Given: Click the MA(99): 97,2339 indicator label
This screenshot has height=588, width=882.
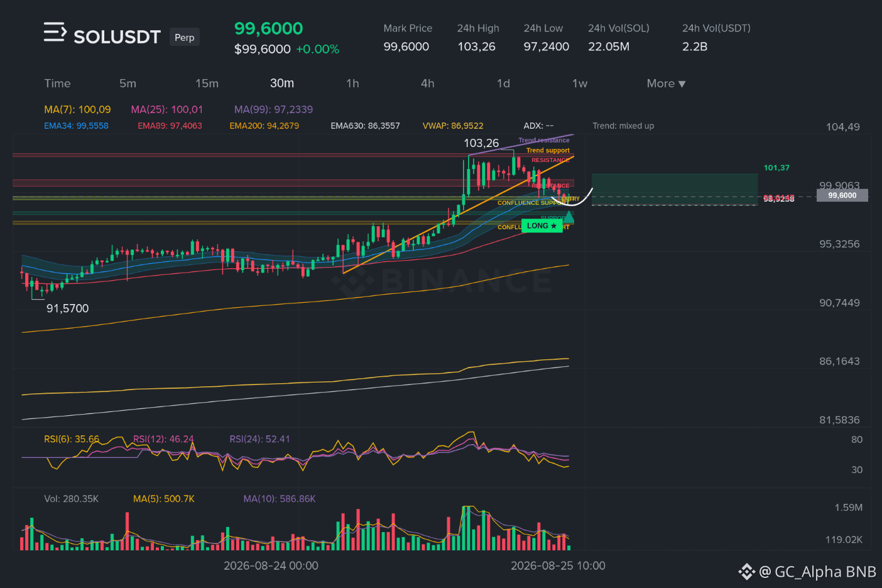Looking at the screenshot, I should (x=273, y=109).
